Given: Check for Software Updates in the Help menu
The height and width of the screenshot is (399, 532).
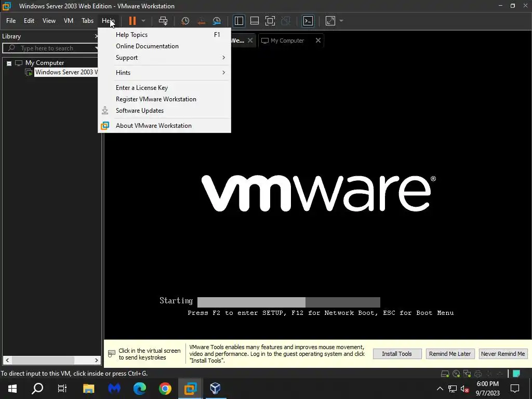Looking at the screenshot, I should (x=164, y=111).
